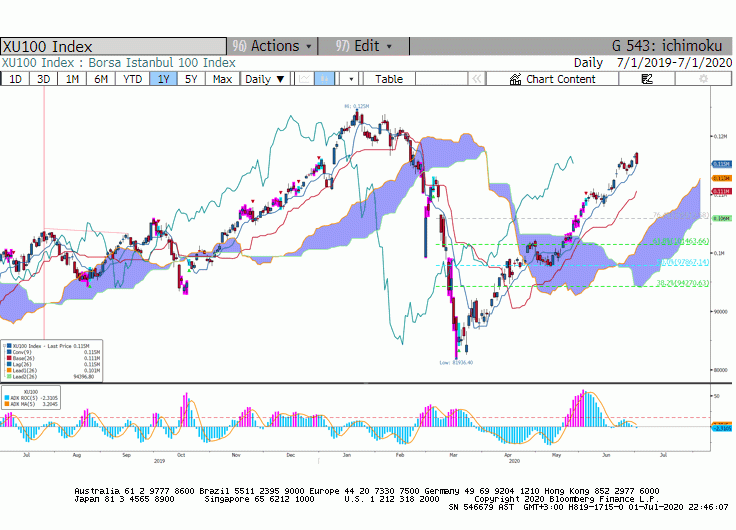Image resolution: width=736 pixels, height=530 pixels.
Task: Click the blue last price axis tag
Action: [721, 164]
